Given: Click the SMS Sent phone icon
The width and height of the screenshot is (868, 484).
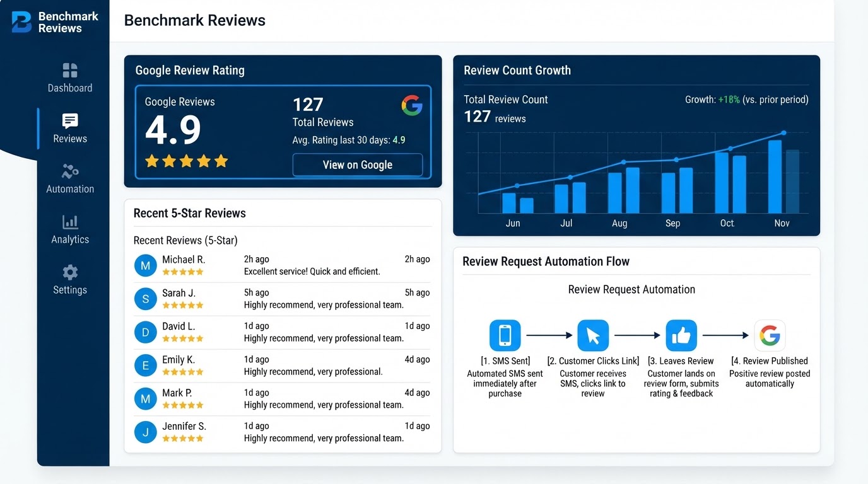Looking at the screenshot, I should pos(505,335).
